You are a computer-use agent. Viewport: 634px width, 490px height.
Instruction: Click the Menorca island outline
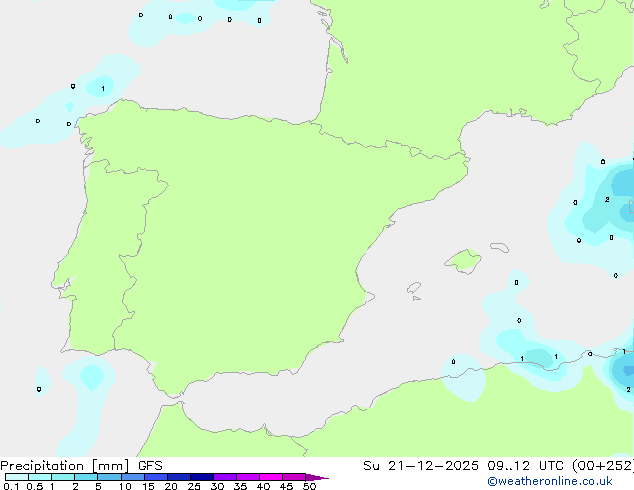click(x=499, y=247)
